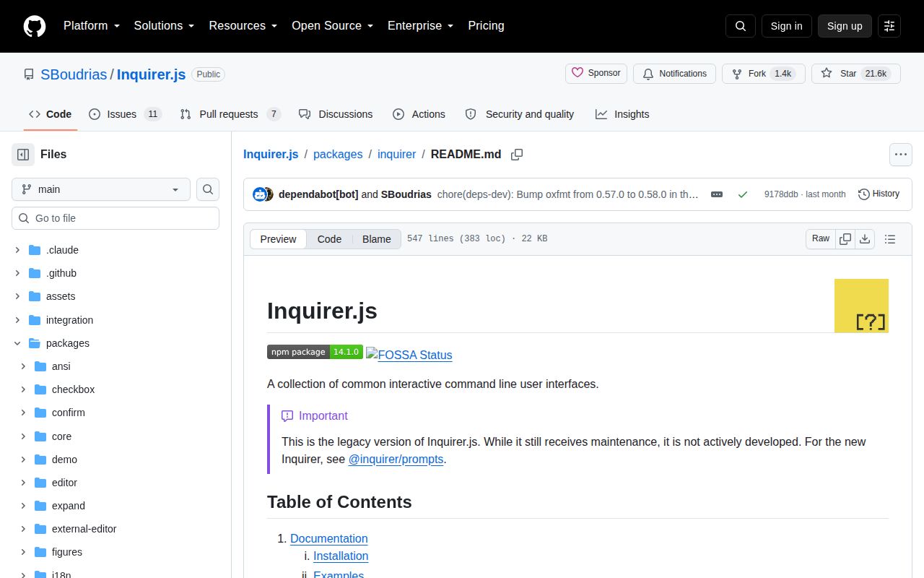The height and width of the screenshot is (578, 924).
Task: Open the Pull requests tab
Action: pyautogui.click(x=230, y=114)
